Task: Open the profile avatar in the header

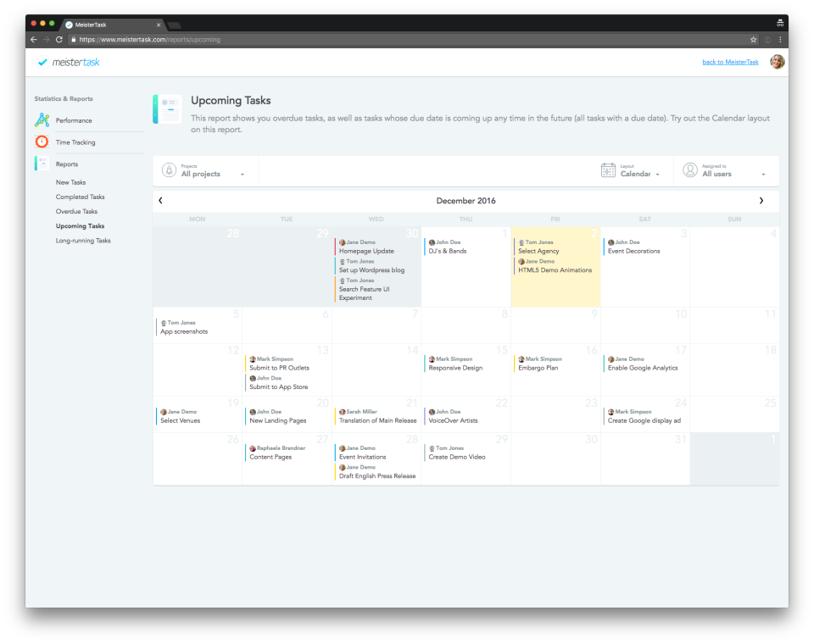Action: 778,62
